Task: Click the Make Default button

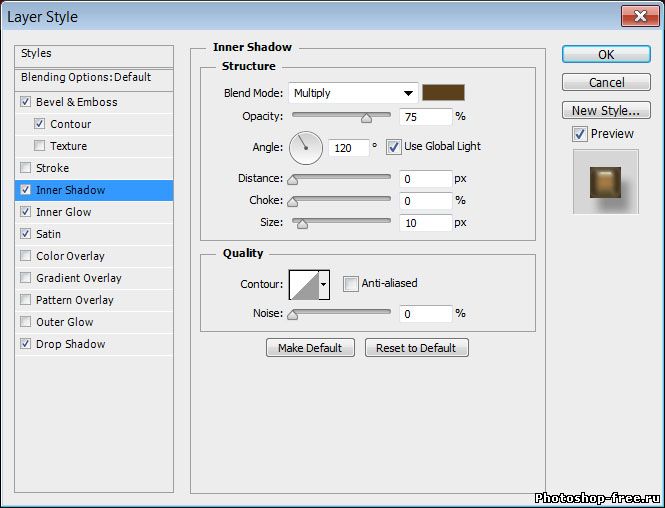Action: pyautogui.click(x=310, y=348)
